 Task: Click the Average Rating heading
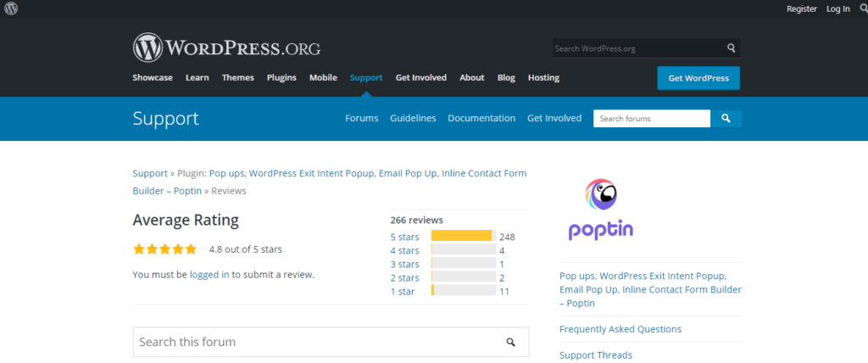pyautogui.click(x=186, y=221)
